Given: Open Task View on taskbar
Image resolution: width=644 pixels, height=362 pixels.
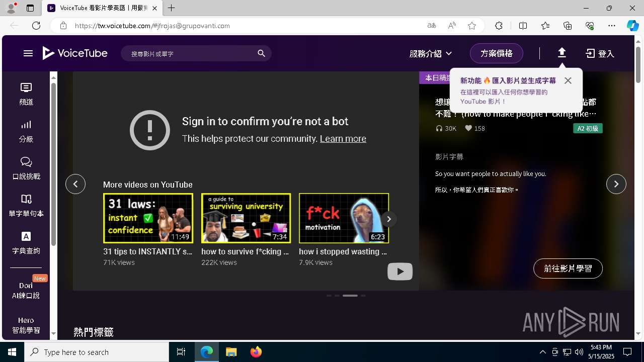Looking at the screenshot, I should [181, 352].
